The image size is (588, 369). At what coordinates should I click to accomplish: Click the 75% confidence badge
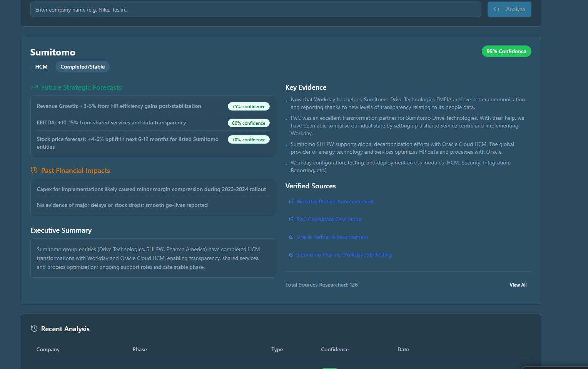[249, 107]
